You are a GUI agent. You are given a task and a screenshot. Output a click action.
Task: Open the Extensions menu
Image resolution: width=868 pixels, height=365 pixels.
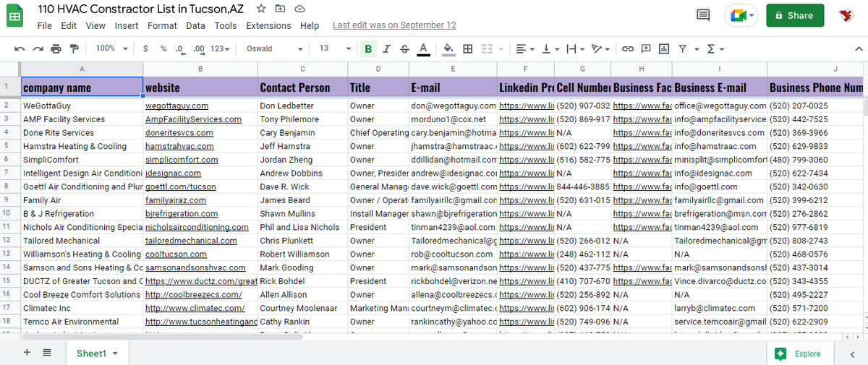tap(268, 25)
